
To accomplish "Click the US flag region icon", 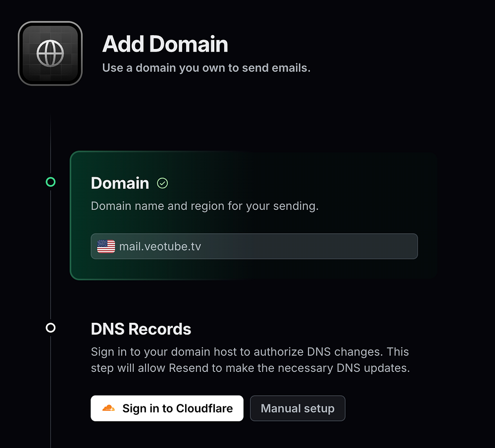I will point(106,246).
